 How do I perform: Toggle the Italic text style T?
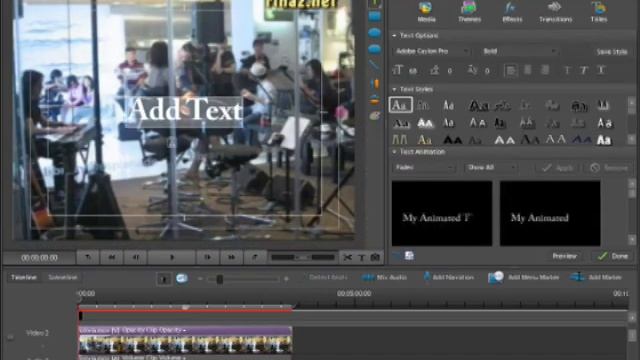(584, 70)
